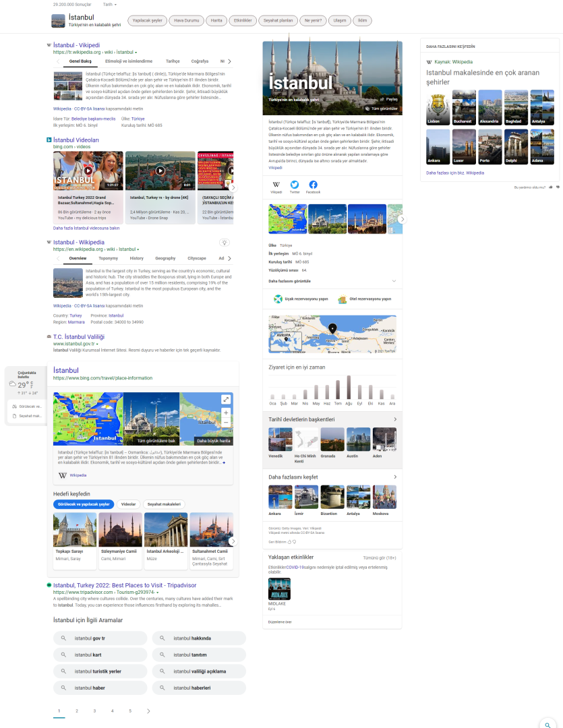Switch to the Geography tab

(x=165, y=258)
